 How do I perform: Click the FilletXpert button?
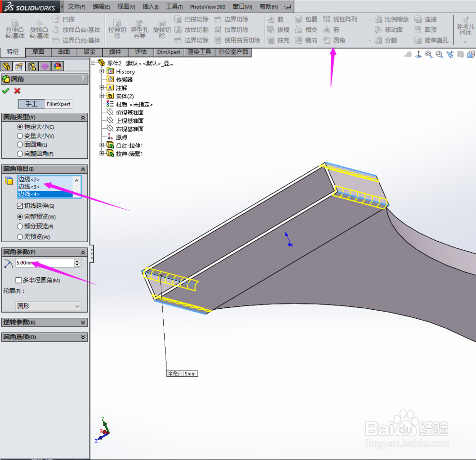point(59,104)
